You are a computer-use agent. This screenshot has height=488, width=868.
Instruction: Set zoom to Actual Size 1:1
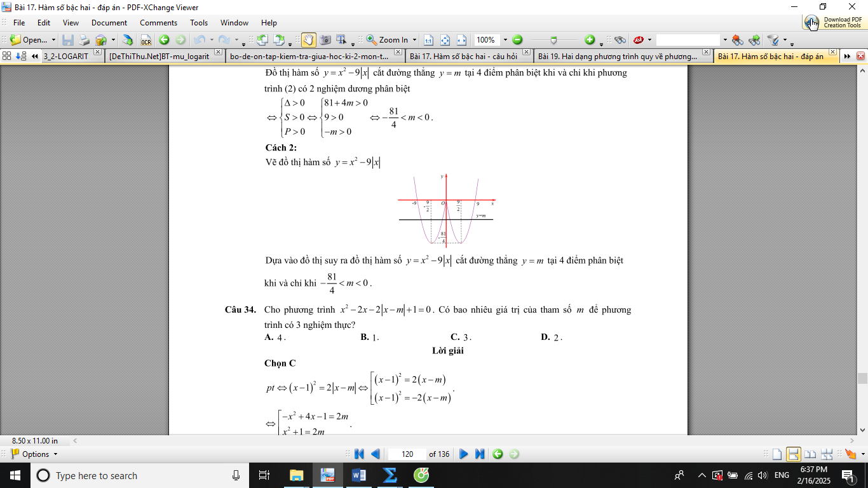click(x=428, y=40)
